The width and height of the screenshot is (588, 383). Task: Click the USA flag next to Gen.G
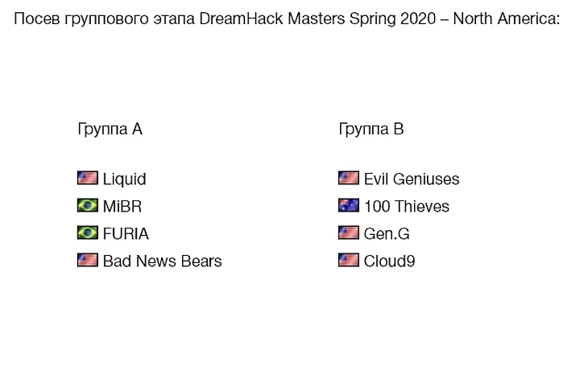[349, 233]
